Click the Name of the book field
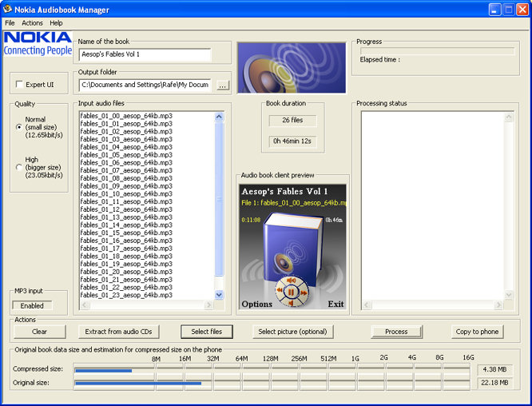The image size is (532, 406). pos(145,54)
